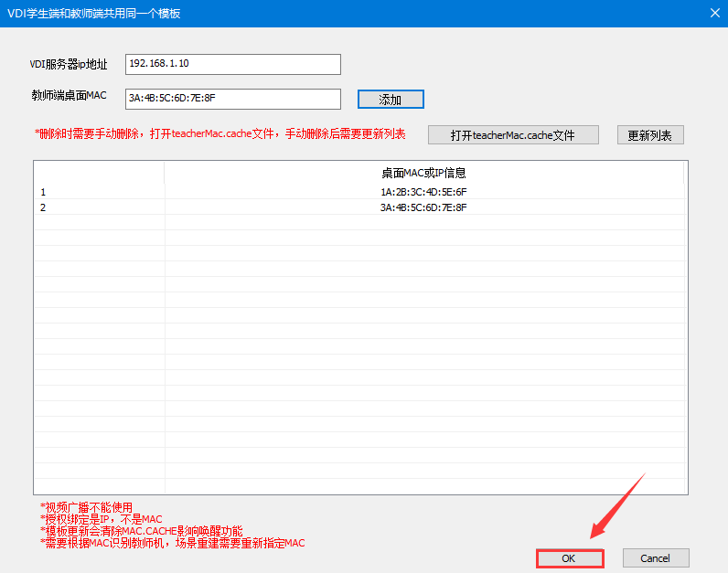The image size is (728, 573).
Task: Open the teacherMac.cache file button
Action: [x=512, y=135]
